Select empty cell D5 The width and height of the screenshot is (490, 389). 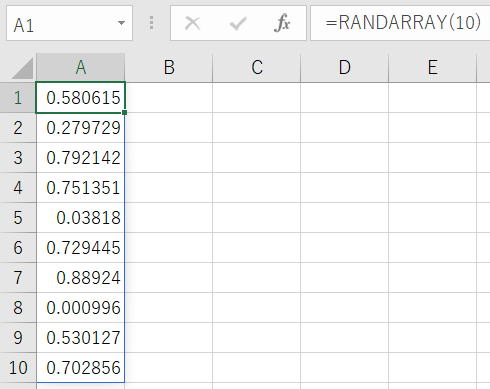345,218
